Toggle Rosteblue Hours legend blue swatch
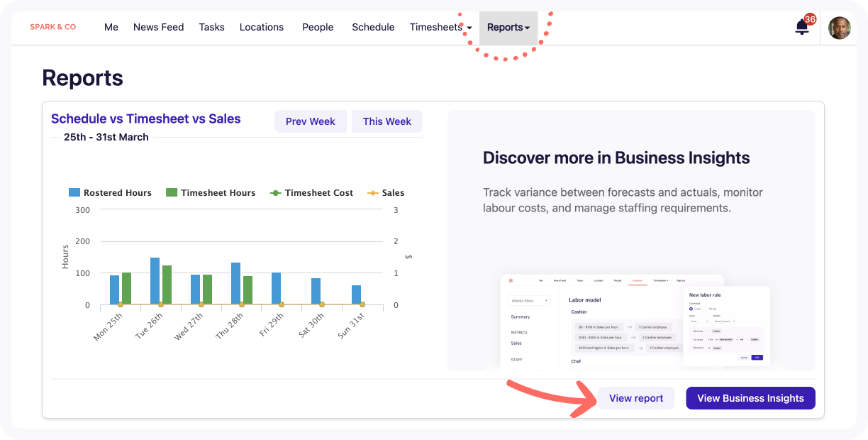Screen dimensions: 868x440 tap(74, 192)
